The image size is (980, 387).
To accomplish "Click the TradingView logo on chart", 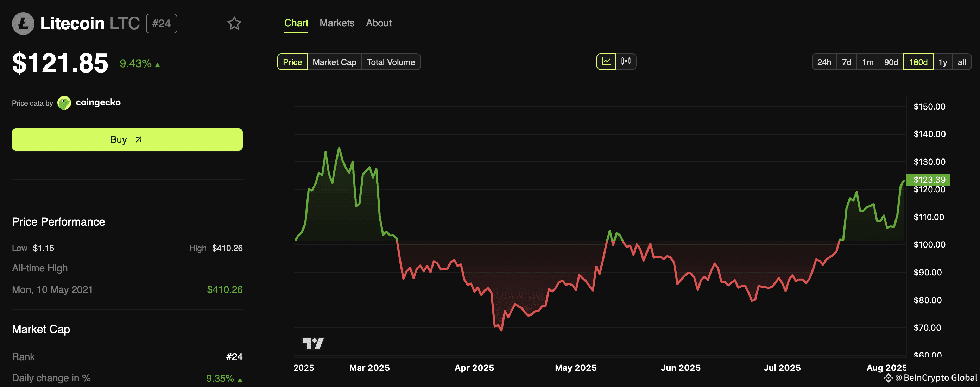I will pos(313,344).
